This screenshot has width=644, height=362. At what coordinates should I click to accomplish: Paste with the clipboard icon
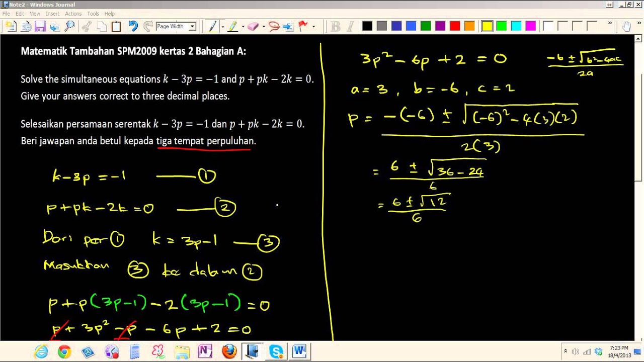coord(116,27)
